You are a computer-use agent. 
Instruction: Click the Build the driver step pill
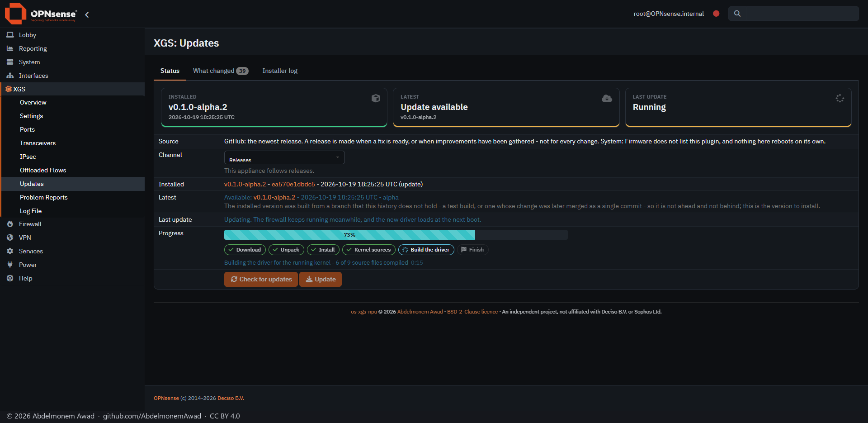click(x=426, y=250)
